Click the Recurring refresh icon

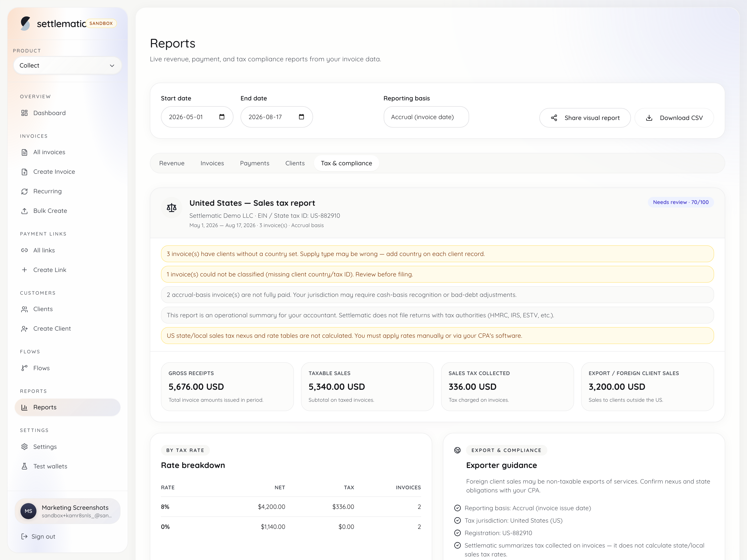point(24,191)
